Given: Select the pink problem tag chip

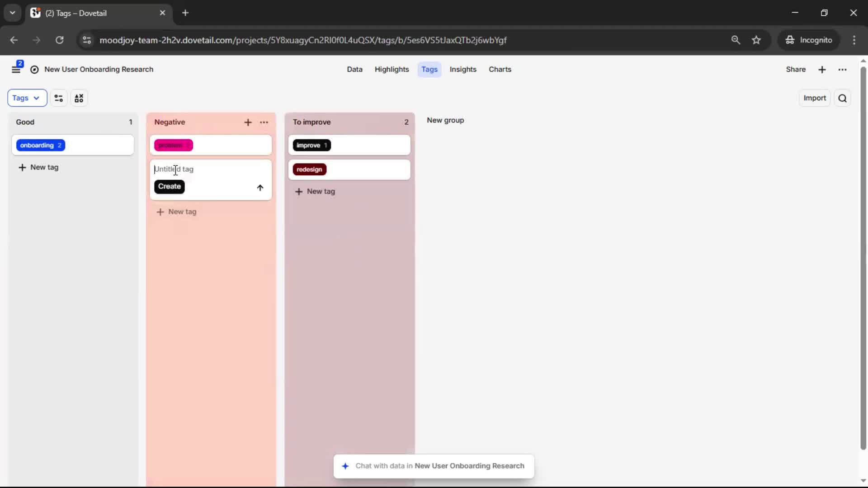Looking at the screenshot, I should [174, 145].
